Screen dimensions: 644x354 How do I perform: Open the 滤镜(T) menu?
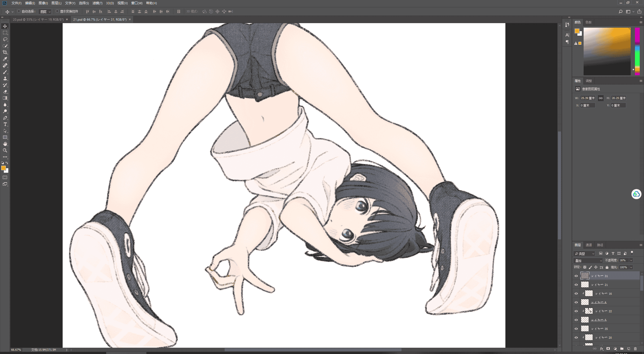(x=97, y=3)
